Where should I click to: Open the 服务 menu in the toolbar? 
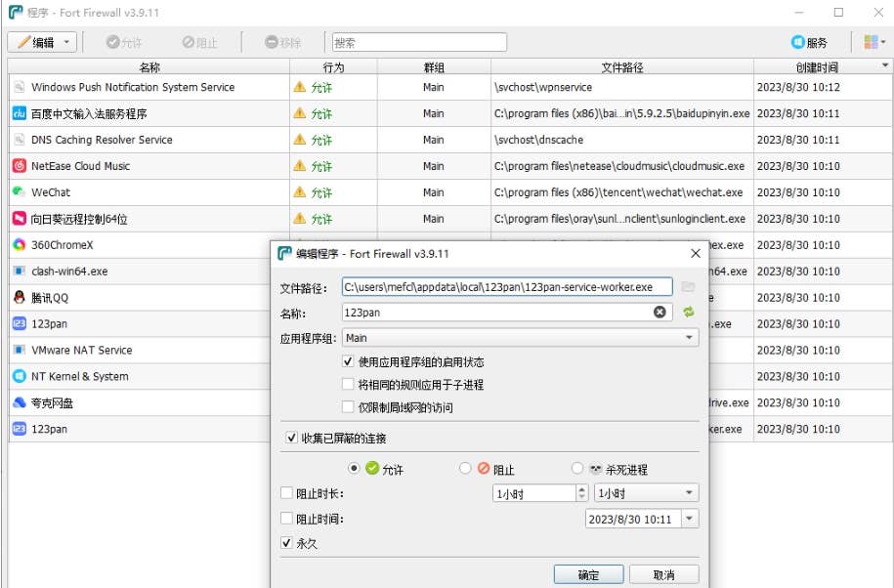tap(809, 42)
